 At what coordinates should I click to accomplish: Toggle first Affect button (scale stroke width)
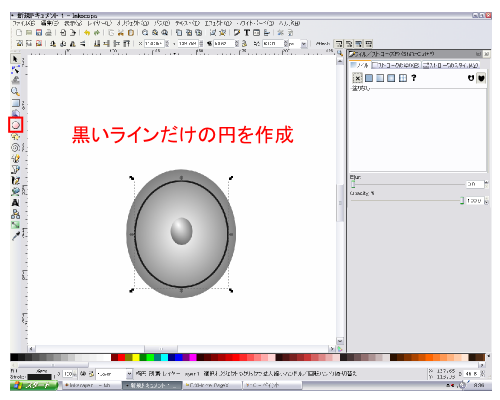point(339,43)
